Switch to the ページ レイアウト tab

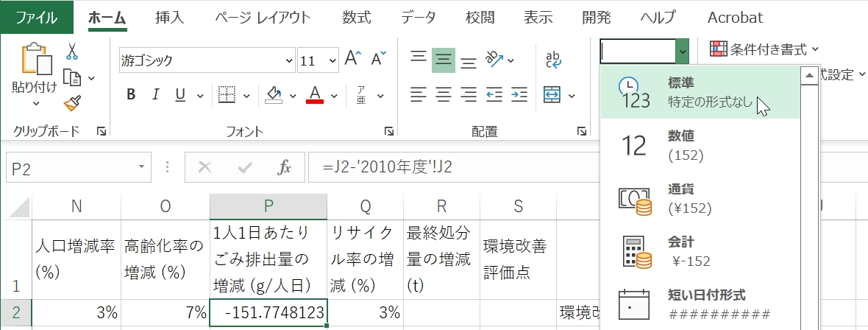tap(263, 18)
